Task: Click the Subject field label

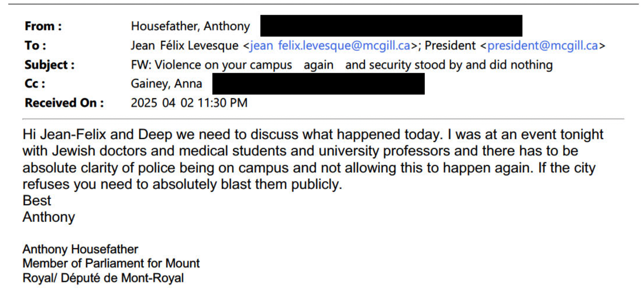Action: pos(49,65)
